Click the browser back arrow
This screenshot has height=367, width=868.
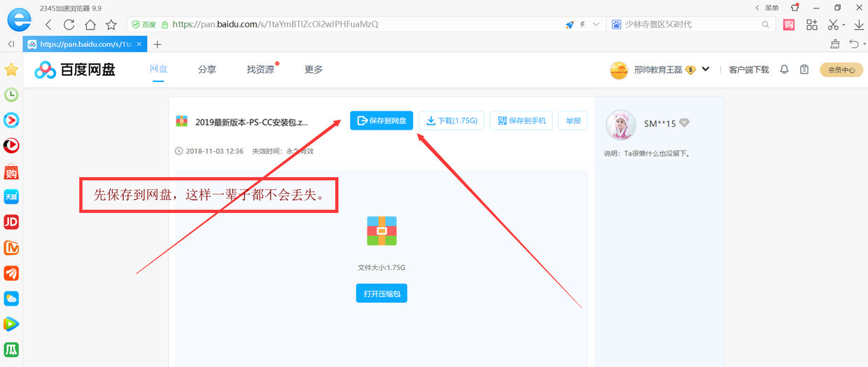[48, 25]
